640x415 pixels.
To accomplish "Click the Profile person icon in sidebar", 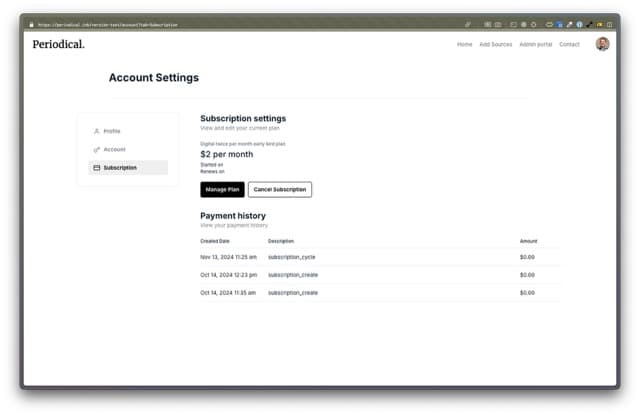I will coord(97,131).
